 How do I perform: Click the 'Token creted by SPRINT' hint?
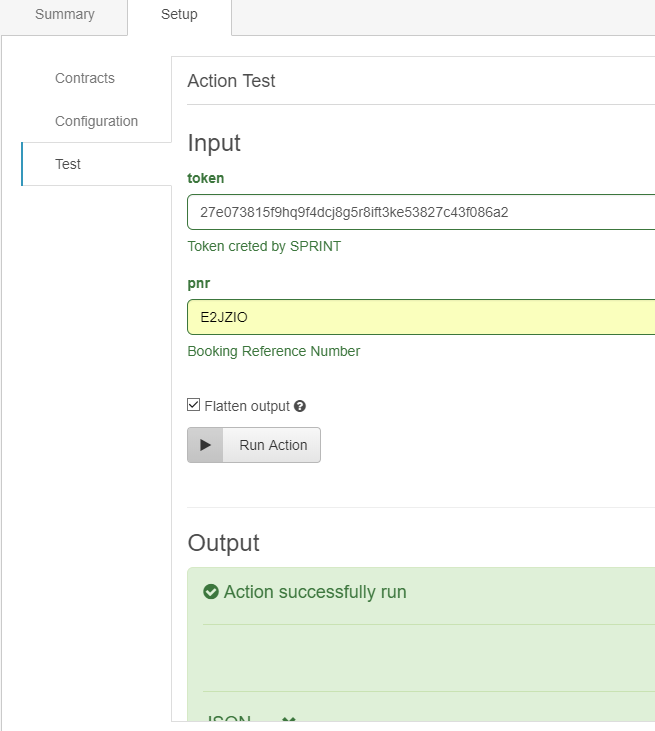click(x=264, y=246)
